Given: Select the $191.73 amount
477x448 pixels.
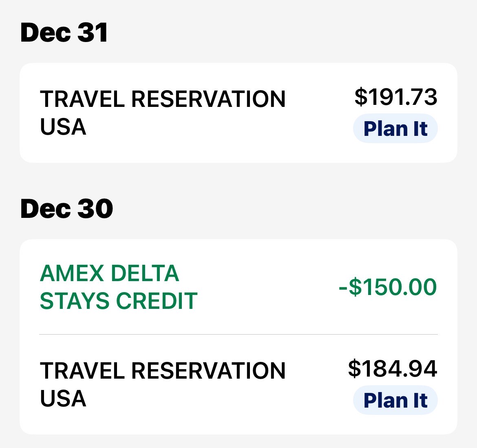Looking at the screenshot, I should pos(395,97).
